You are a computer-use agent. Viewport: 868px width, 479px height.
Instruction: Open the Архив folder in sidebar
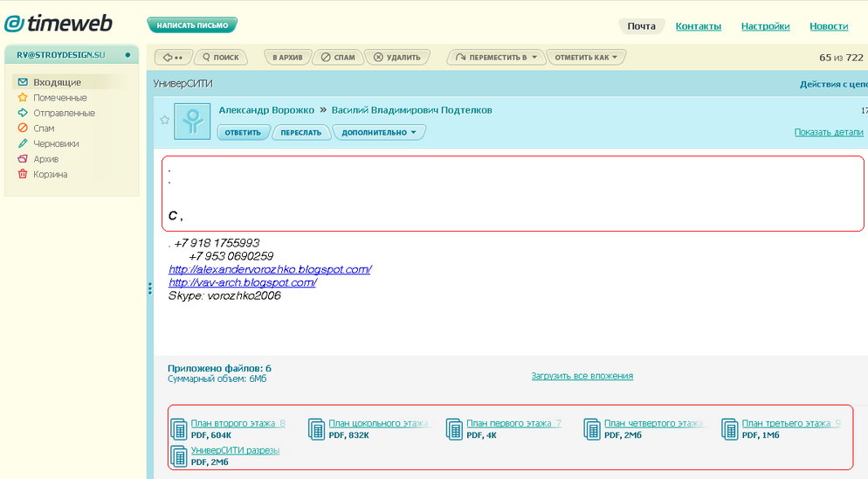[46, 159]
